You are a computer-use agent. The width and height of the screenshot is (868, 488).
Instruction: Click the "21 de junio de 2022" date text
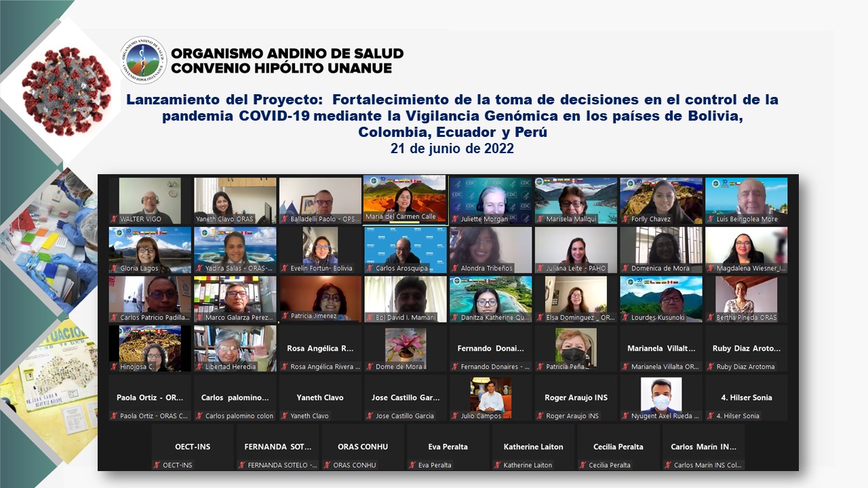click(452, 149)
